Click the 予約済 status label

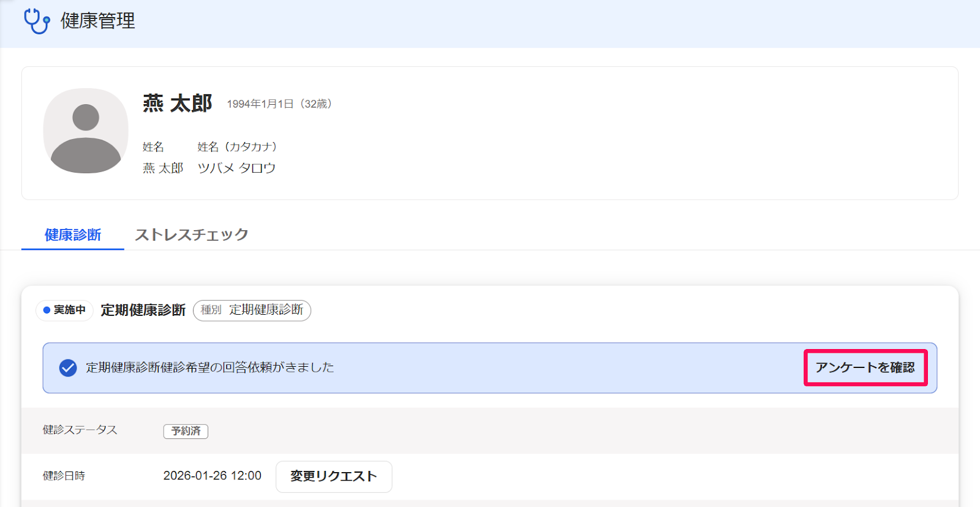pos(186,431)
